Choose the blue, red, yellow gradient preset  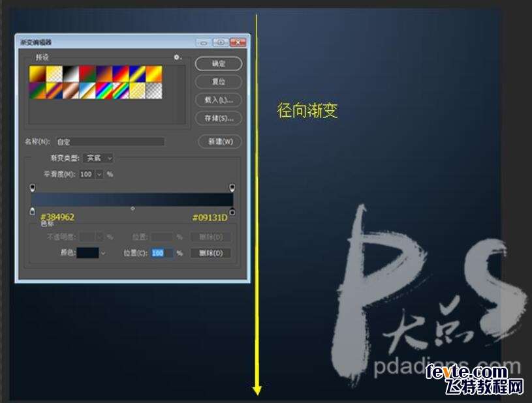(121, 74)
